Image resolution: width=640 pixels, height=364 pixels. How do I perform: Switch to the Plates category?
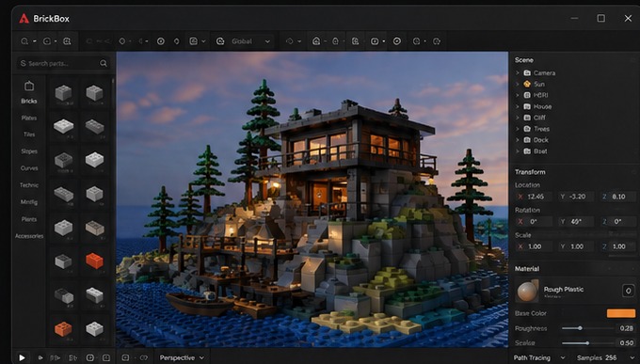29,118
